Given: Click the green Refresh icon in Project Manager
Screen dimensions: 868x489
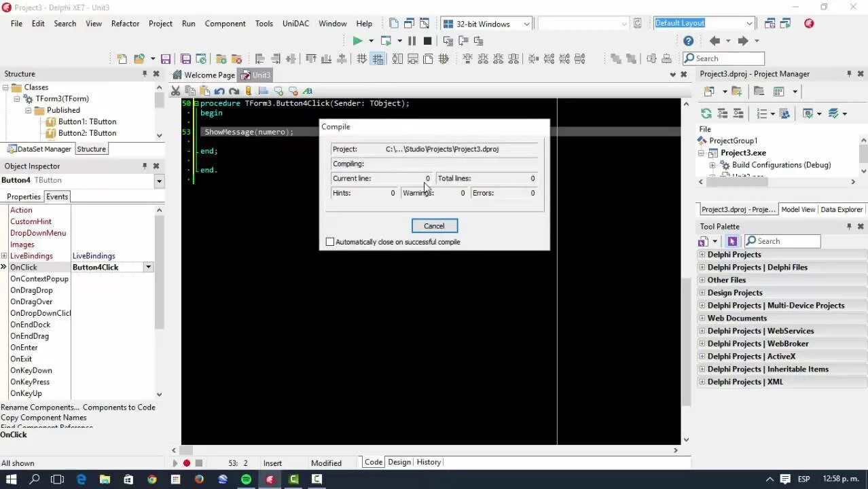Looking at the screenshot, I should tap(706, 113).
